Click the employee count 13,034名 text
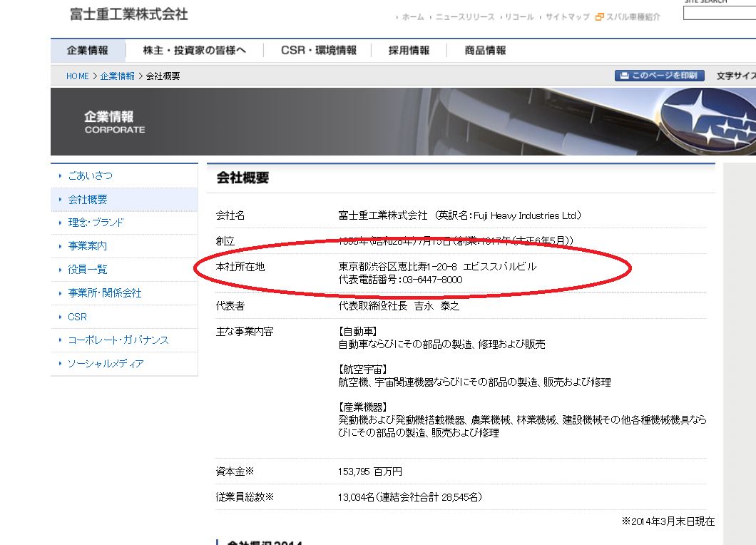 [x=357, y=496]
